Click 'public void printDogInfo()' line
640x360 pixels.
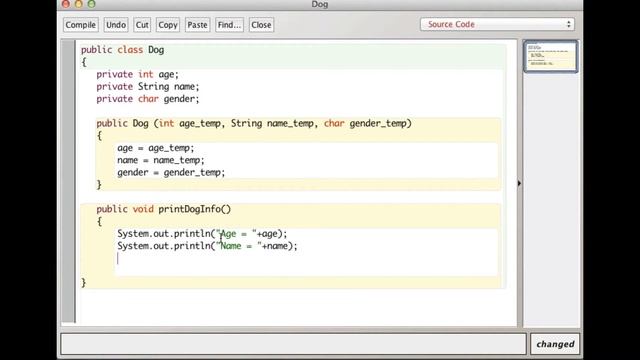pos(164,209)
